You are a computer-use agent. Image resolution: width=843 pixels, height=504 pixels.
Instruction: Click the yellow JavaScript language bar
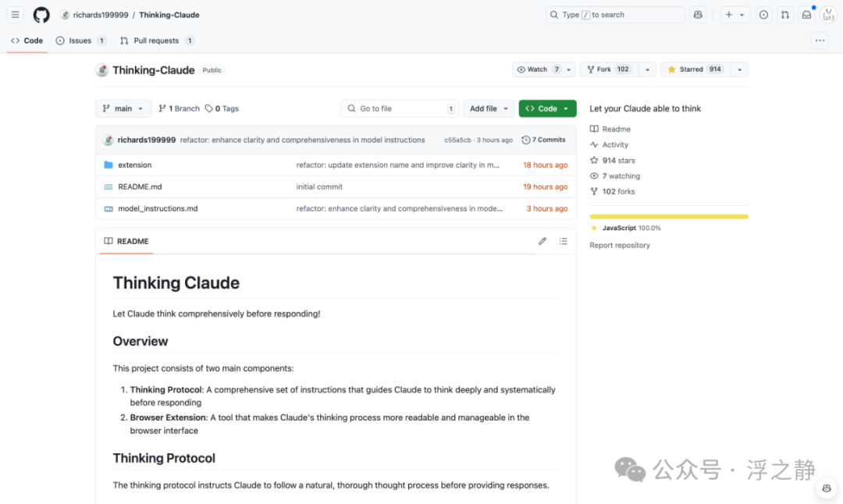click(669, 217)
